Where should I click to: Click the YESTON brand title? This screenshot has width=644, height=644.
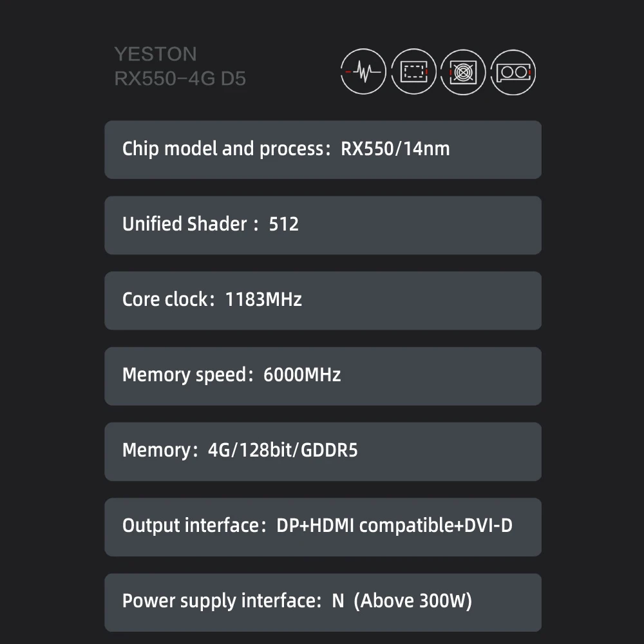pyautogui.click(x=155, y=54)
